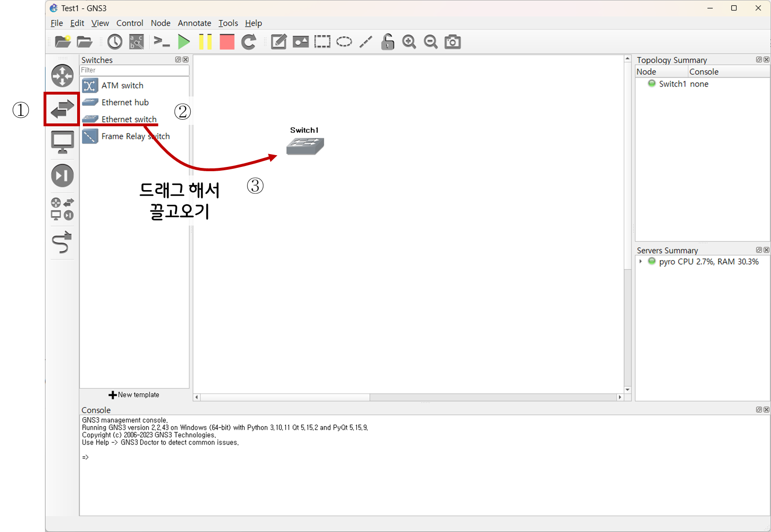Select Ethernet switch in Switches list
771x532 pixels.
pos(134,120)
